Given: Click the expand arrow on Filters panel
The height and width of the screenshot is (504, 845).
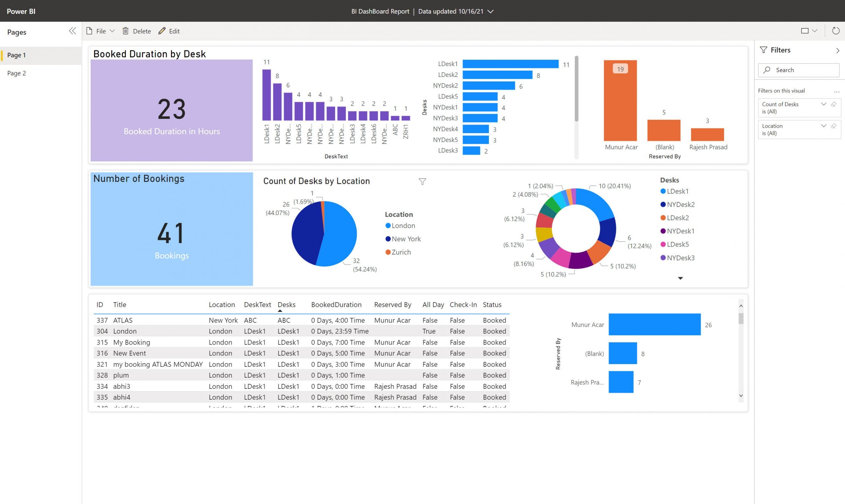Looking at the screenshot, I should pos(838,50).
